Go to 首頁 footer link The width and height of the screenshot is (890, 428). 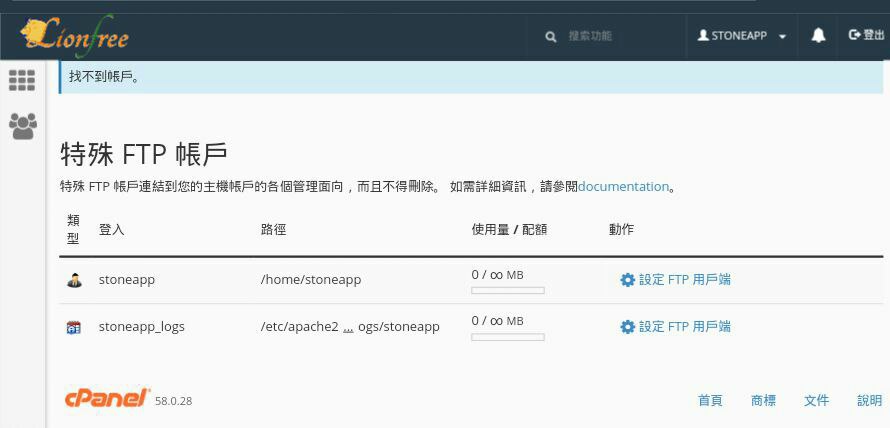(710, 400)
